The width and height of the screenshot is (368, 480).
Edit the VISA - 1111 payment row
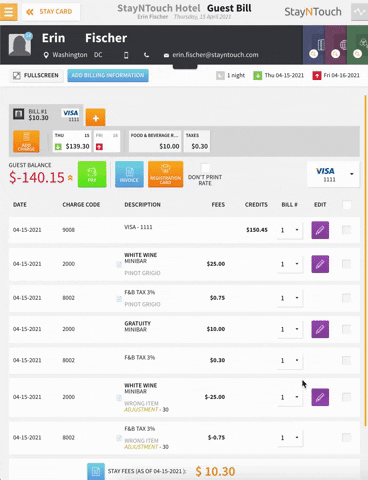[320, 230]
